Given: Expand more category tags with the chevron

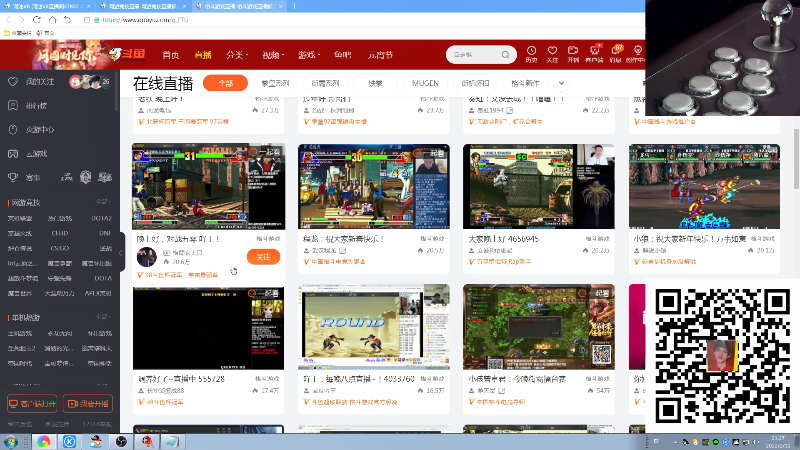Looking at the screenshot, I should click(x=561, y=83).
